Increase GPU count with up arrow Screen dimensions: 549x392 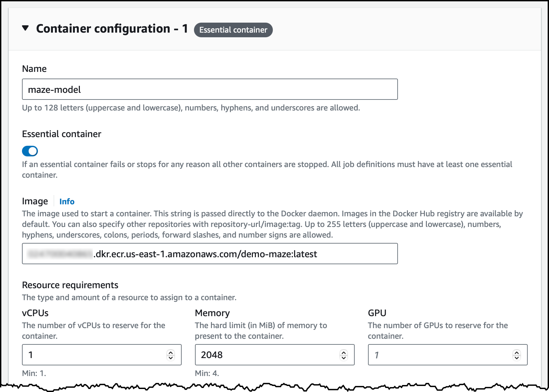pyautogui.click(x=517, y=352)
